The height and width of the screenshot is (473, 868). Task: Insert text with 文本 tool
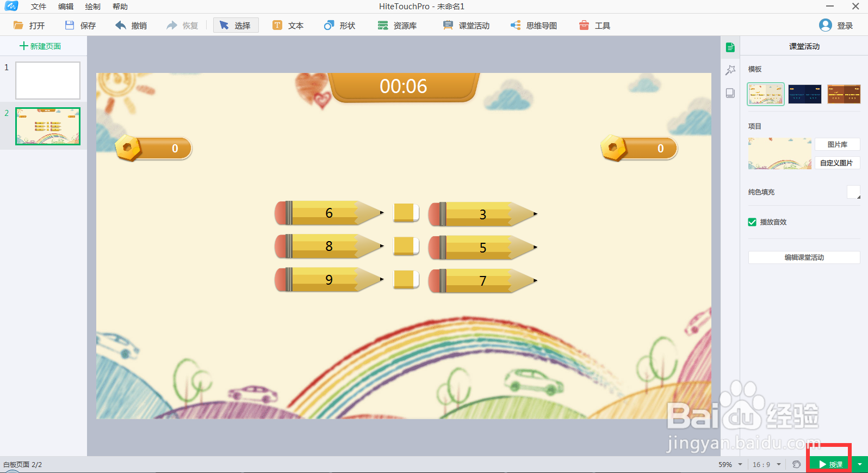pyautogui.click(x=288, y=26)
